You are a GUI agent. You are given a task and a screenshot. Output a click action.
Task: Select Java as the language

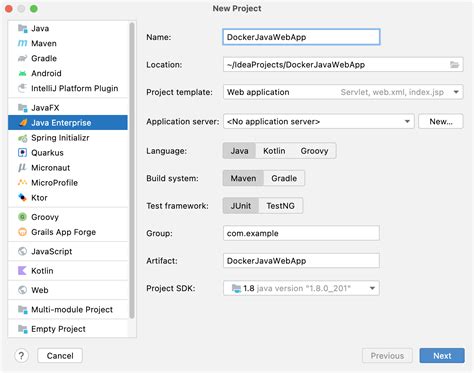pos(239,151)
